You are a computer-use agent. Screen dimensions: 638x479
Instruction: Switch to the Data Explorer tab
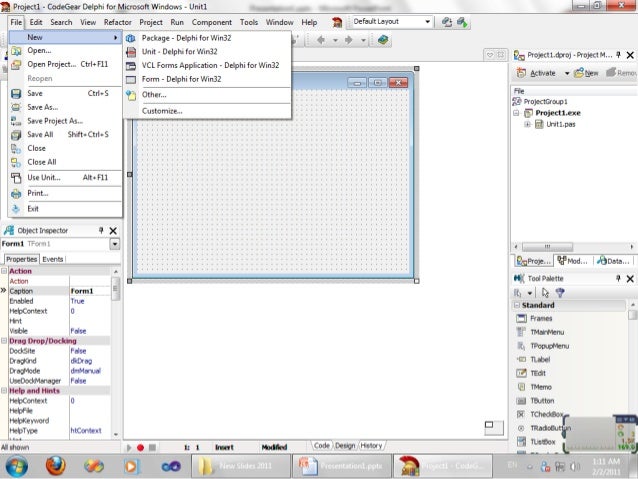pyautogui.click(x=614, y=261)
